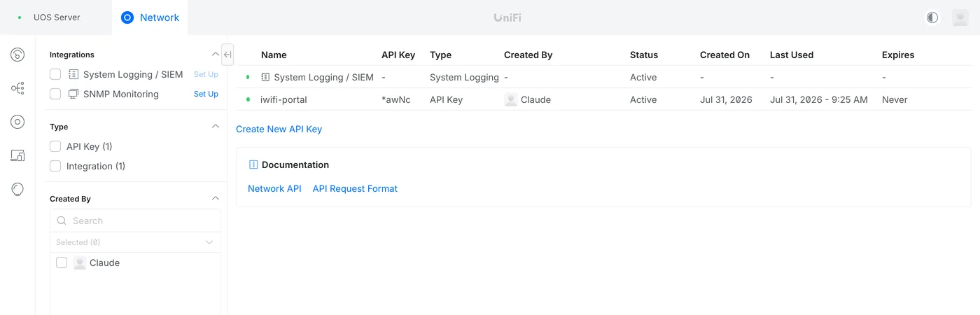980x315 pixels.
Task: Click Claude's avatar in the filter list
Action: (80, 262)
